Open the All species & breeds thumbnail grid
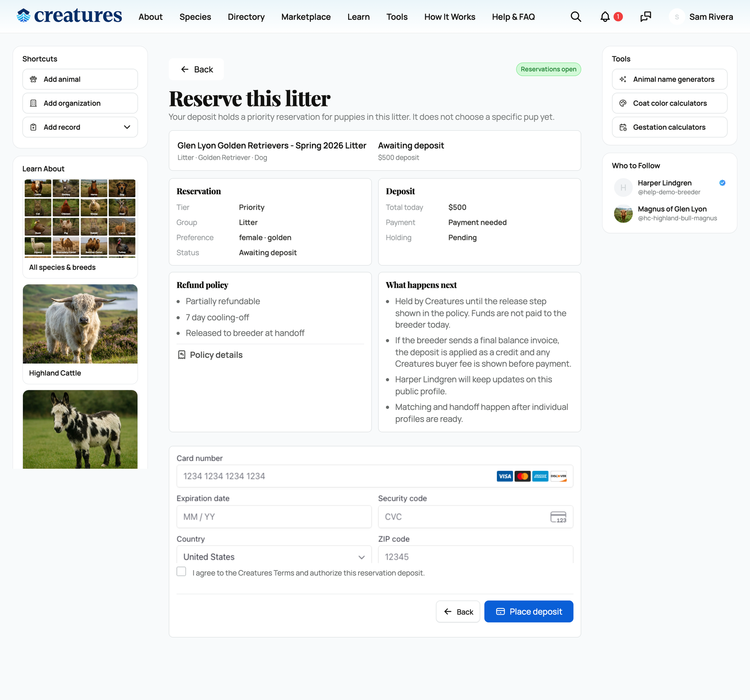The width and height of the screenshot is (750, 700). (80, 218)
